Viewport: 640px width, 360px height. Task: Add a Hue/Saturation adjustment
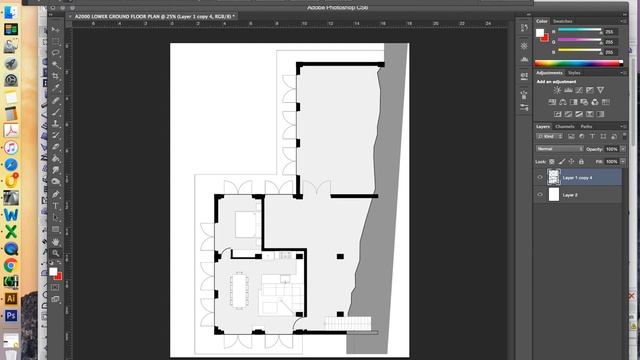click(552, 102)
